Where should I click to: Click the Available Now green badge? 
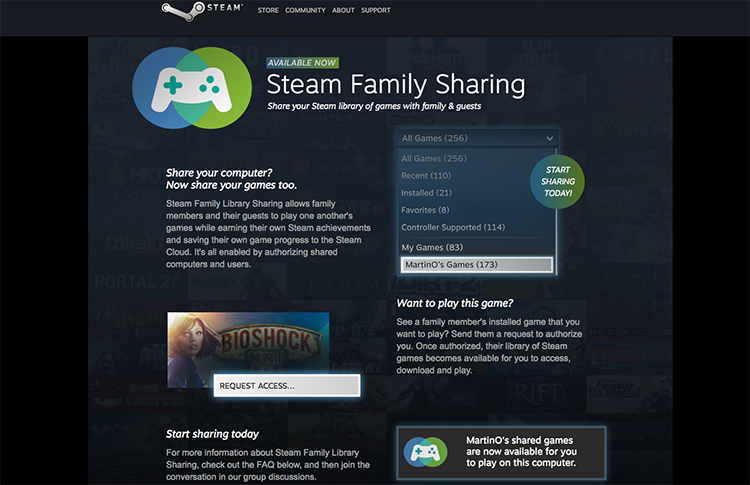click(x=302, y=63)
